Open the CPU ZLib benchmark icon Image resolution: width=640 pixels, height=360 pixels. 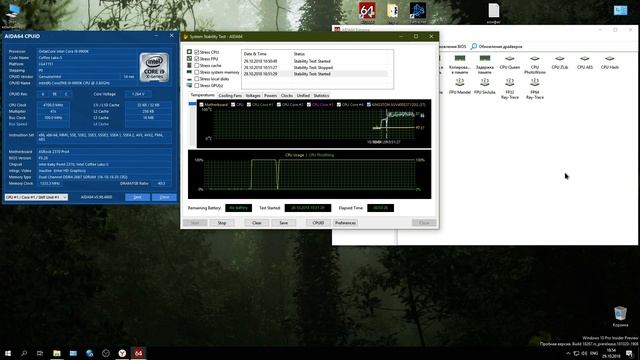560,58
